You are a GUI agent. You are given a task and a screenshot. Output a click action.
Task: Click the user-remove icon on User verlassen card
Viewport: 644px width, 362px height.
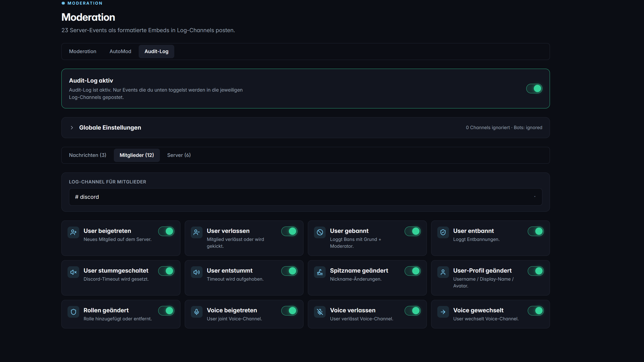[x=196, y=232]
